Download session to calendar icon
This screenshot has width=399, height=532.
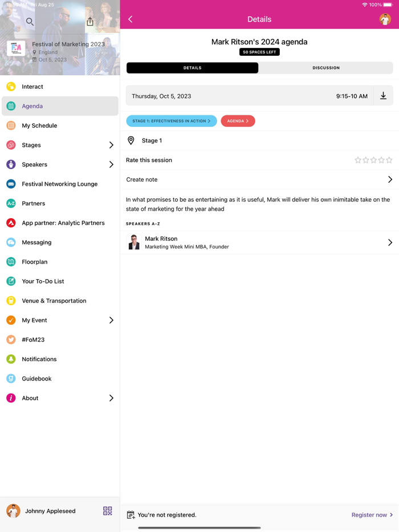pyautogui.click(x=384, y=96)
